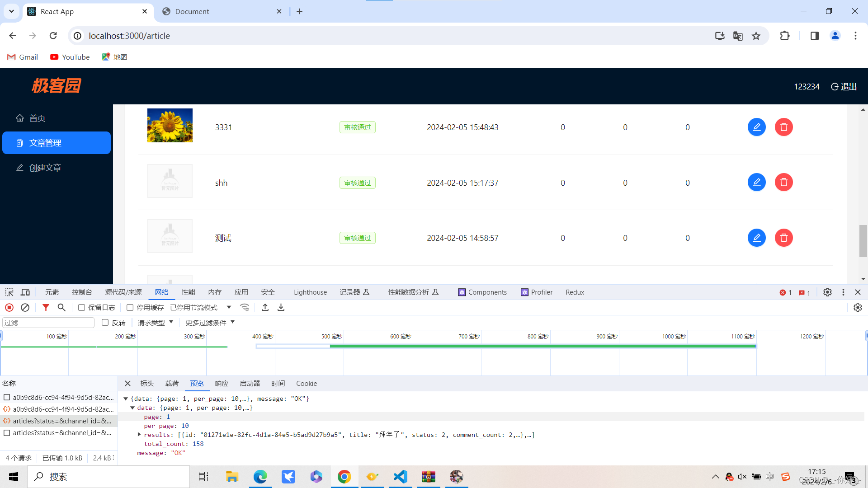Check the 反转 filter checkbox
868x488 pixels.
click(105, 322)
